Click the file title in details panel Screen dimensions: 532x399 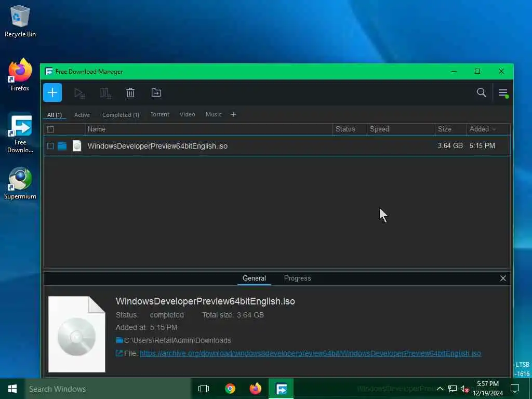(x=205, y=301)
